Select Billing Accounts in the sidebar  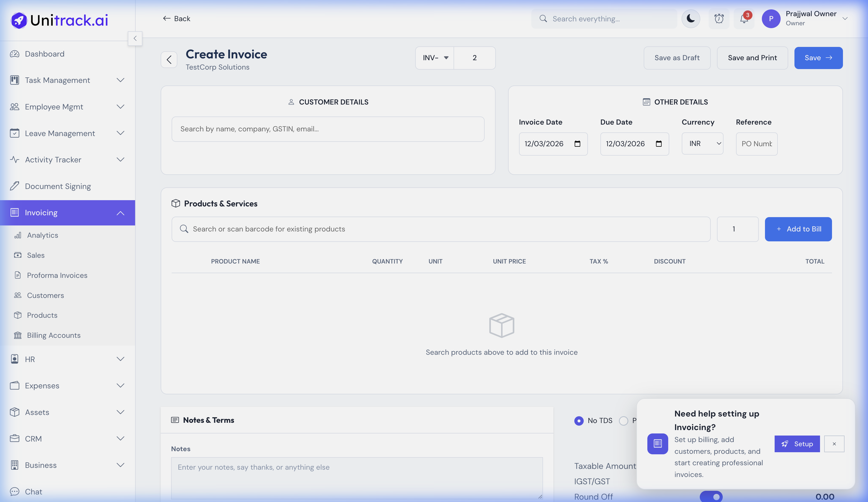(53, 335)
